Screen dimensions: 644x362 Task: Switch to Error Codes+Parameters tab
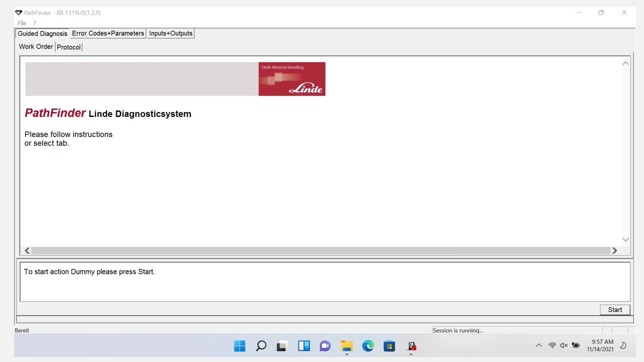point(108,33)
